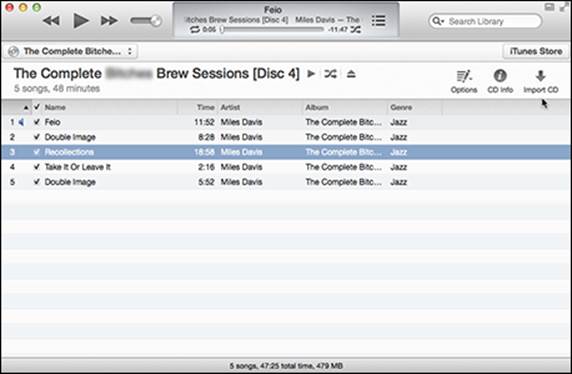Toggle the checkbox in the column header

click(36, 107)
